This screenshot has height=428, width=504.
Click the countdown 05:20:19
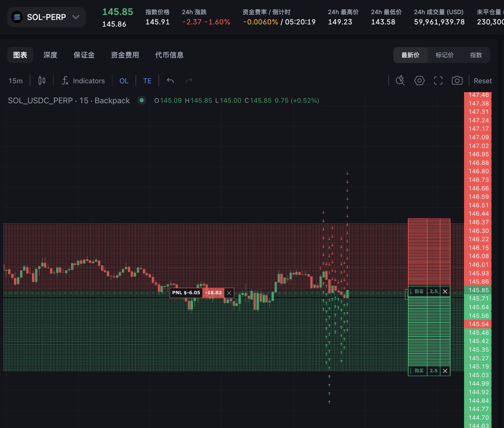pyautogui.click(x=300, y=22)
